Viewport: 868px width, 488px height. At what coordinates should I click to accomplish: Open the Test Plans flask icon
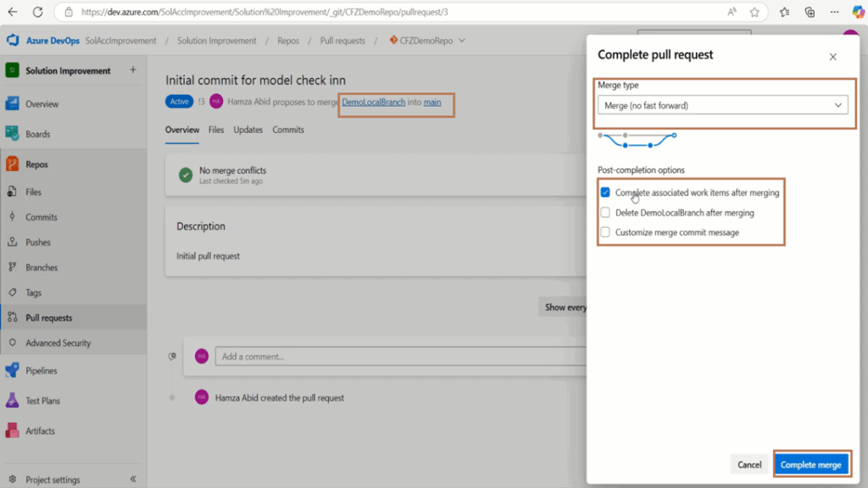click(12, 401)
